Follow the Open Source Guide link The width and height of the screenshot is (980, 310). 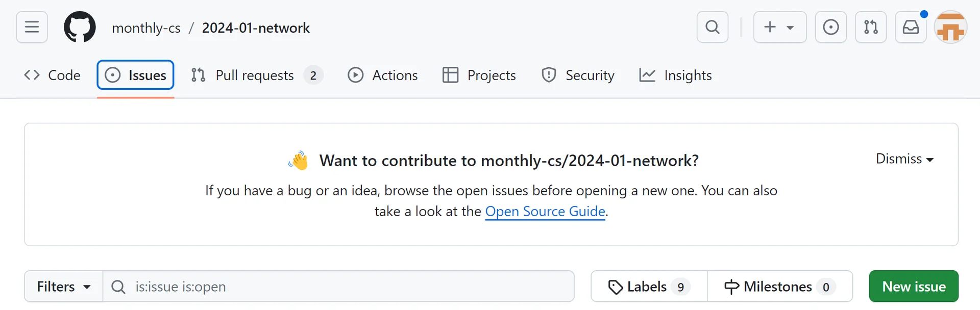pyautogui.click(x=545, y=212)
